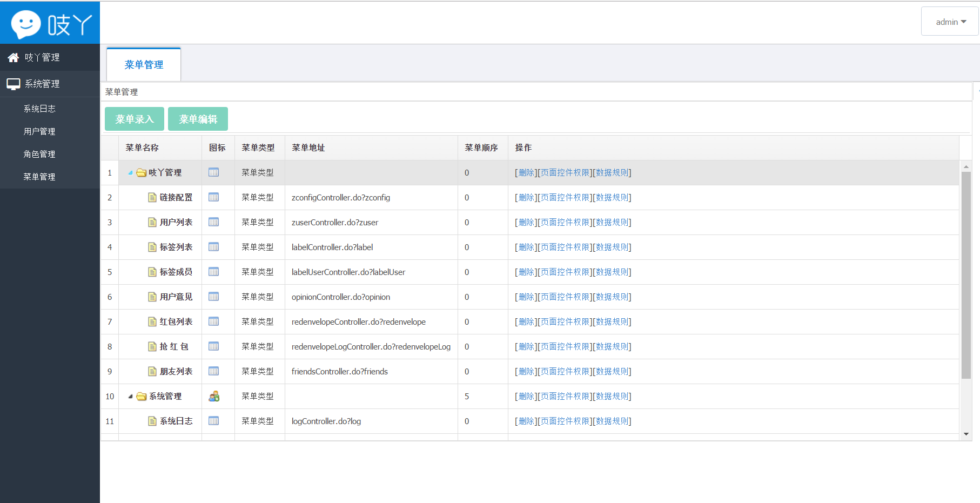
Task: Click the folder icon of the 吱丫管理 row
Action: point(142,173)
